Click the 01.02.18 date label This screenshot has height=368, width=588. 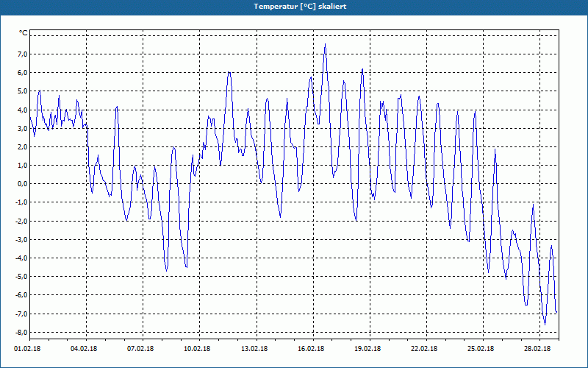27,348
